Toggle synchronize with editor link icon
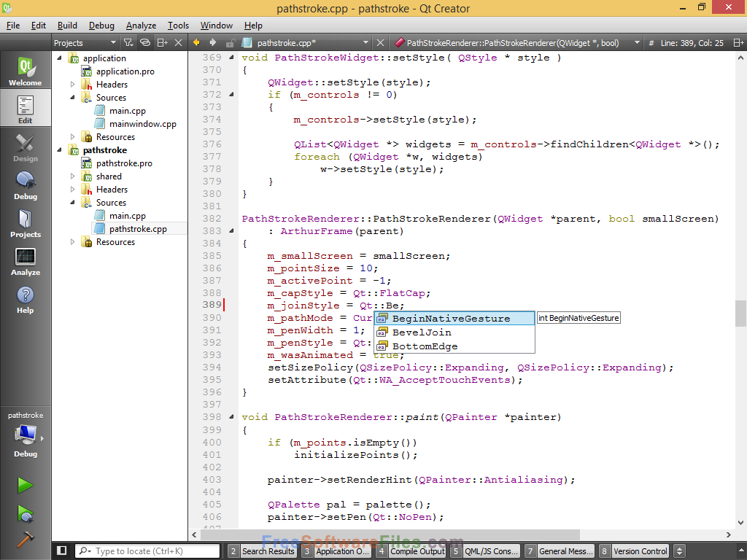The image size is (747, 560). point(145,43)
